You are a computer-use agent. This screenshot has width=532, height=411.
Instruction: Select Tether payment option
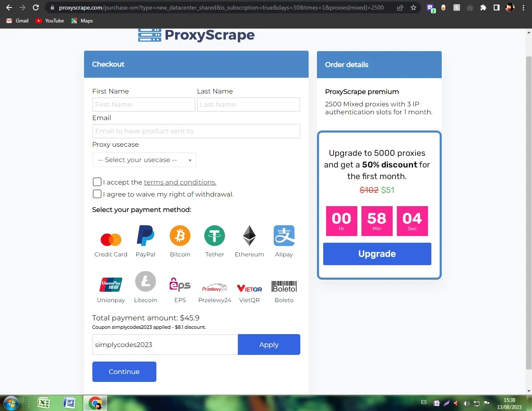(x=215, y=236)
